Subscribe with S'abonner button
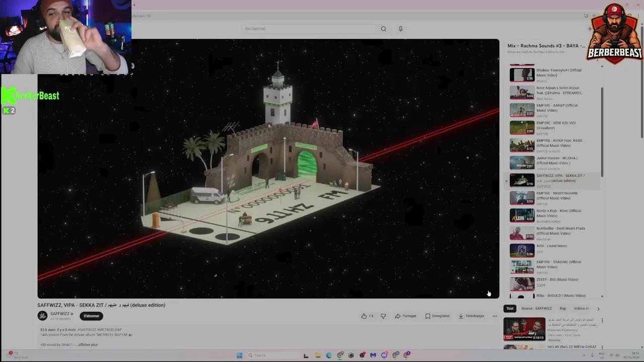 click(x=92, y=316)
